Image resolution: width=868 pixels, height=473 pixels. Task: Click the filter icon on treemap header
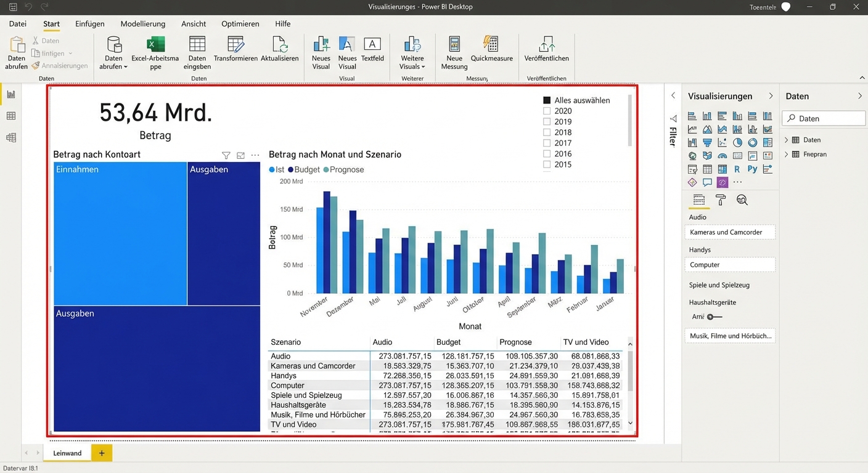tap(226, 156)
